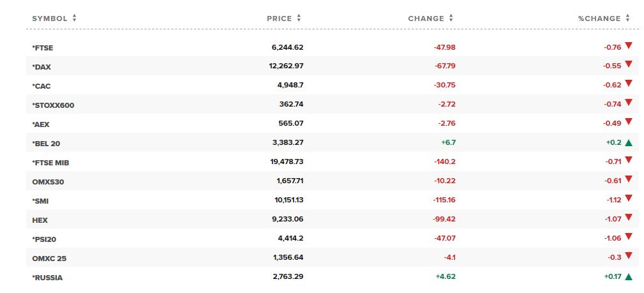The image size is (644, 293).
Task: Sort table by %CHANGE column arrows
Action: (627, 18)
